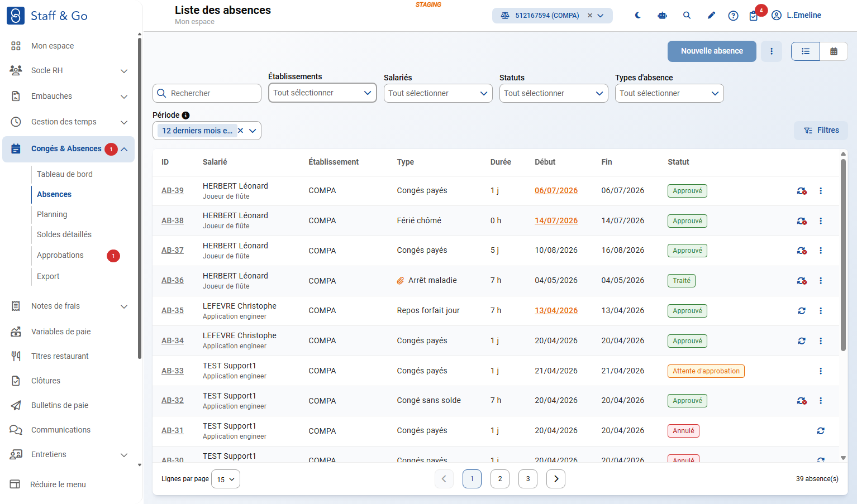This screenshot has height=504, width=857.
Task: Click the Rechercher search field
Action: pos(207,93)
